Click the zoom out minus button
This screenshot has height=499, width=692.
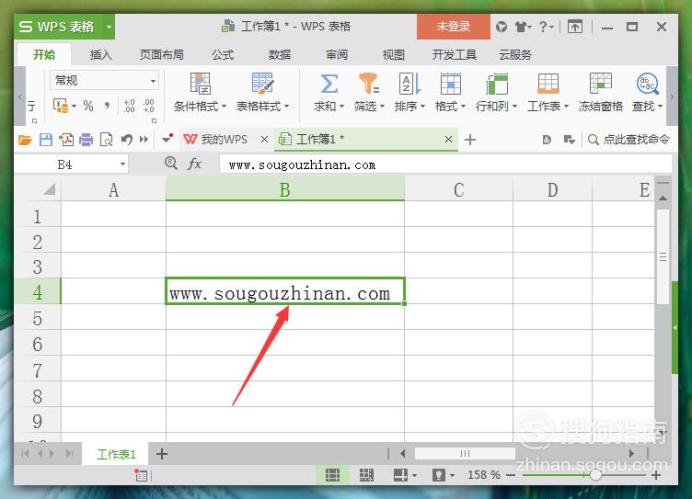pyautogui.click(x=511, y=475)
